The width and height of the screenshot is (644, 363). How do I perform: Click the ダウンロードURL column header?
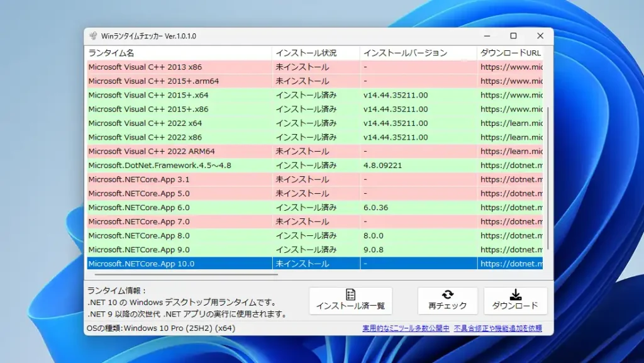point(509,53)
